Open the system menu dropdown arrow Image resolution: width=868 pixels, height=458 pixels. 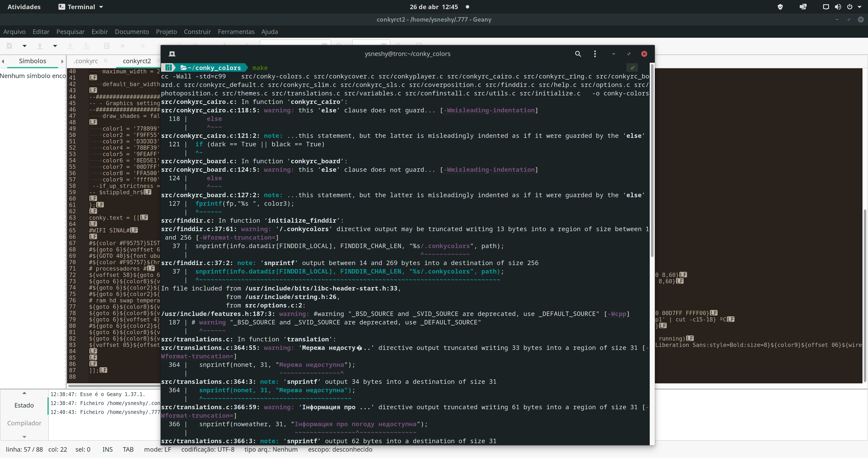pos(860,7)
